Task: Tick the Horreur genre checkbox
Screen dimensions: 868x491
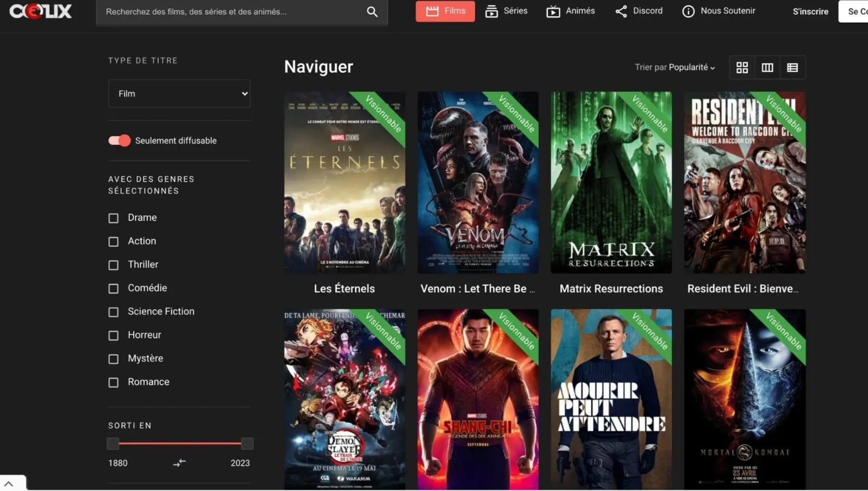Action: coord(114,335)
